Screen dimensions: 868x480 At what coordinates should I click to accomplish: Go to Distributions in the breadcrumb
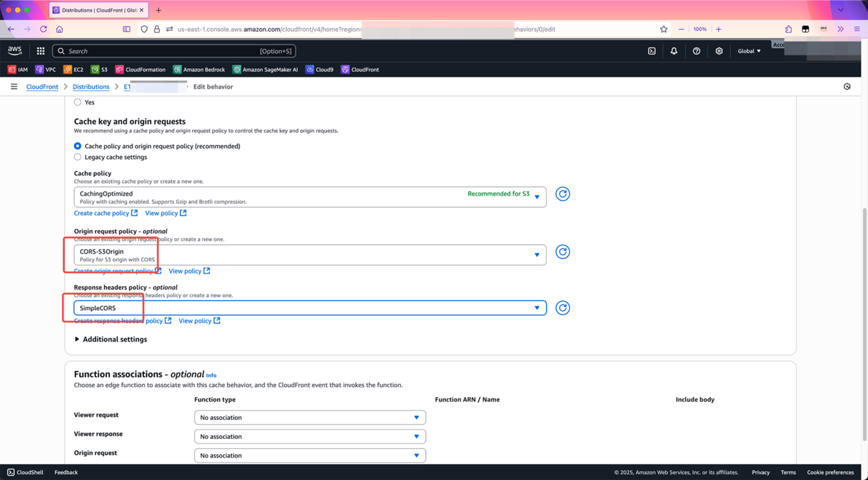91,87
